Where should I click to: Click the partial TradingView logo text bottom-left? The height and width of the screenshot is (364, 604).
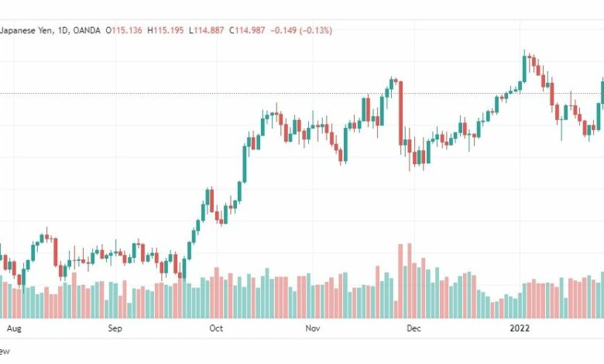[5, 352]
